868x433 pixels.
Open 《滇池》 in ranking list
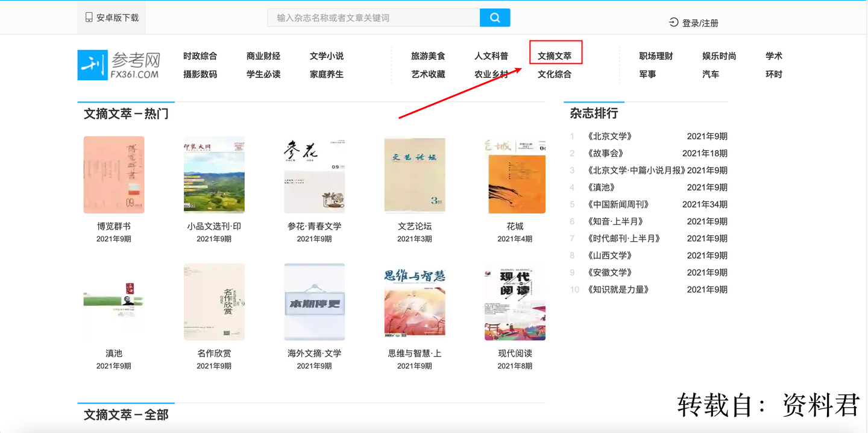pyautogui.click(x=601, y=187)
